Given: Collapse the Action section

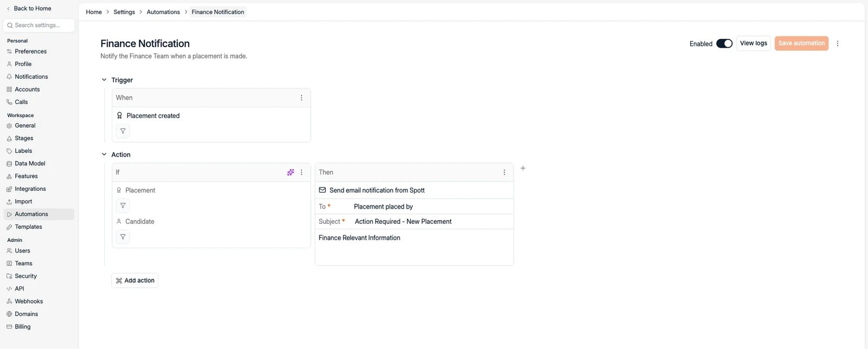Looking at the screenshot, I should (104, 154).
